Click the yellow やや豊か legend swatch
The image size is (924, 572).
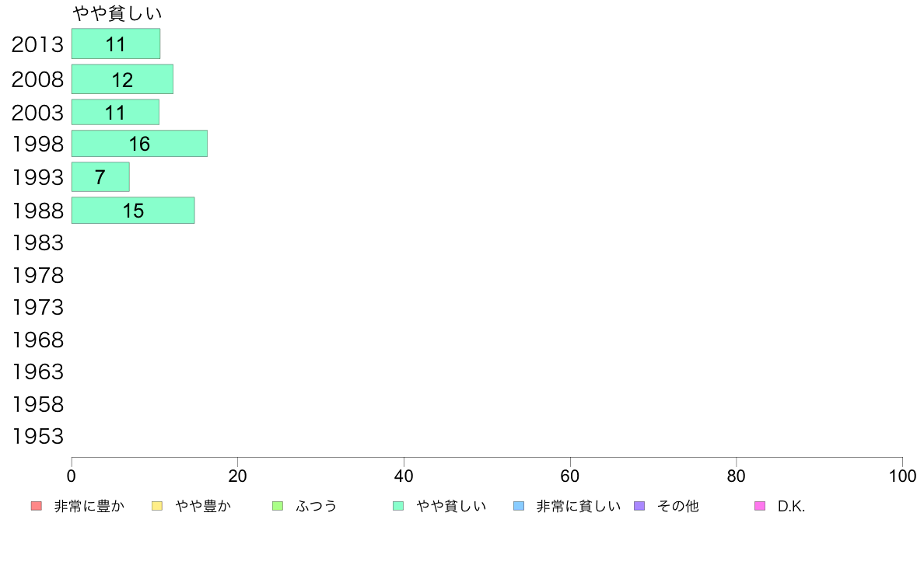click(157, 506)
